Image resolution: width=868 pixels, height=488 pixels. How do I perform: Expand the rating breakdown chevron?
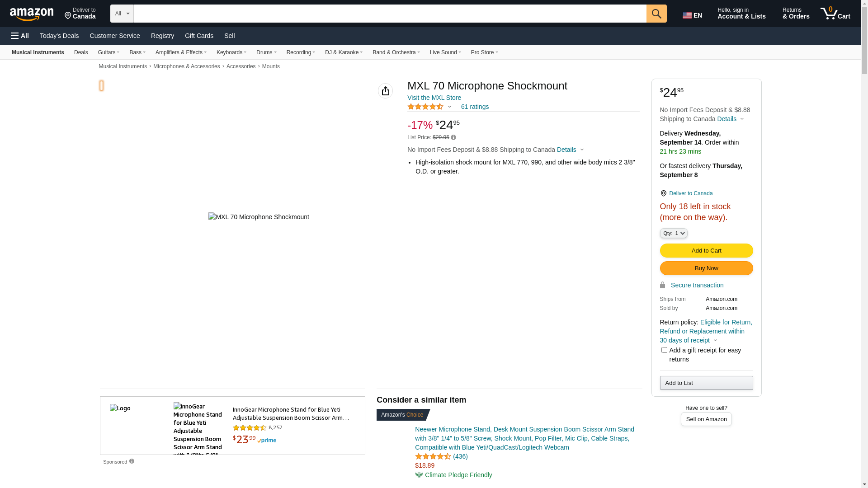pos(449,107)
